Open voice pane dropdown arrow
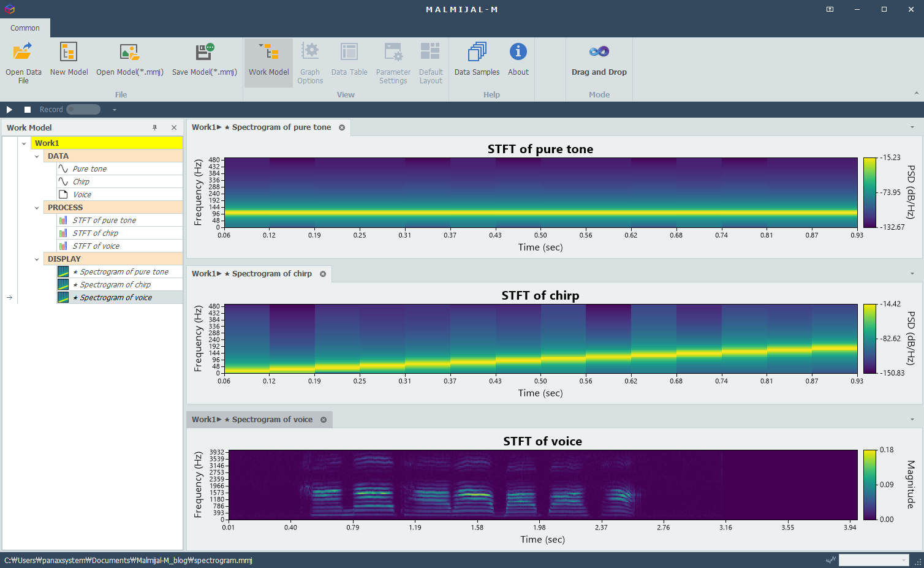 click(912, 420)
